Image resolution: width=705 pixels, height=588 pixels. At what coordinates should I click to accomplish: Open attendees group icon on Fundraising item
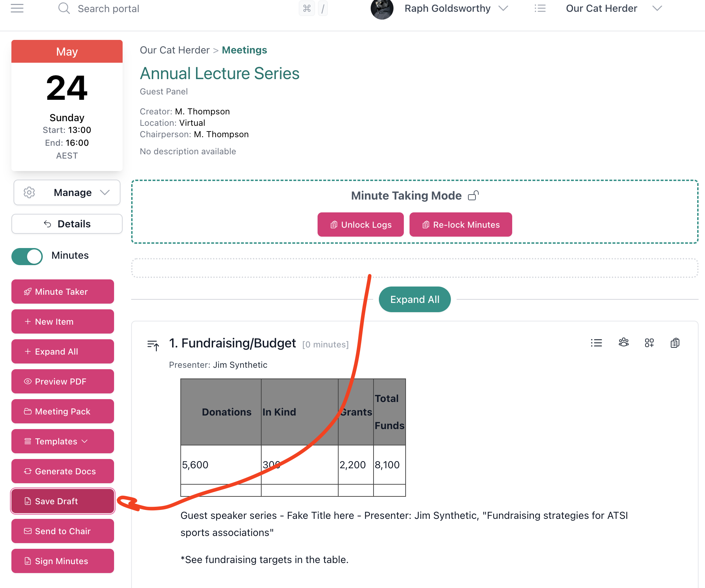[x=623, y=343]
